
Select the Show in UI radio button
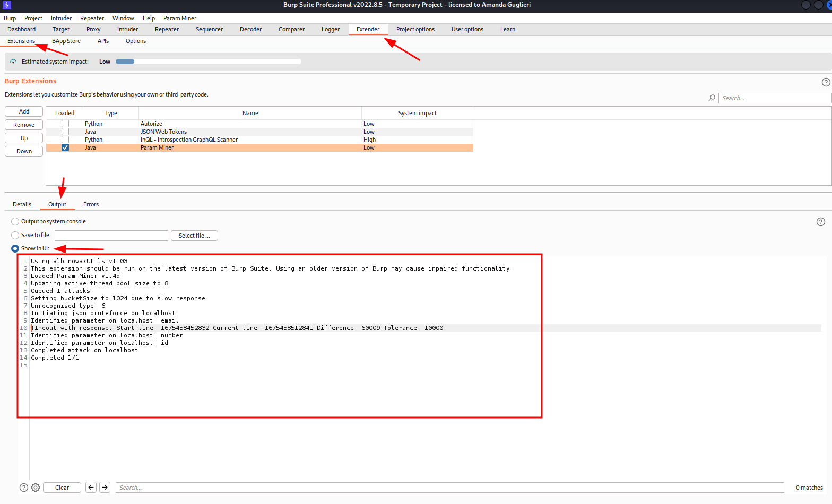pos(15,248)
